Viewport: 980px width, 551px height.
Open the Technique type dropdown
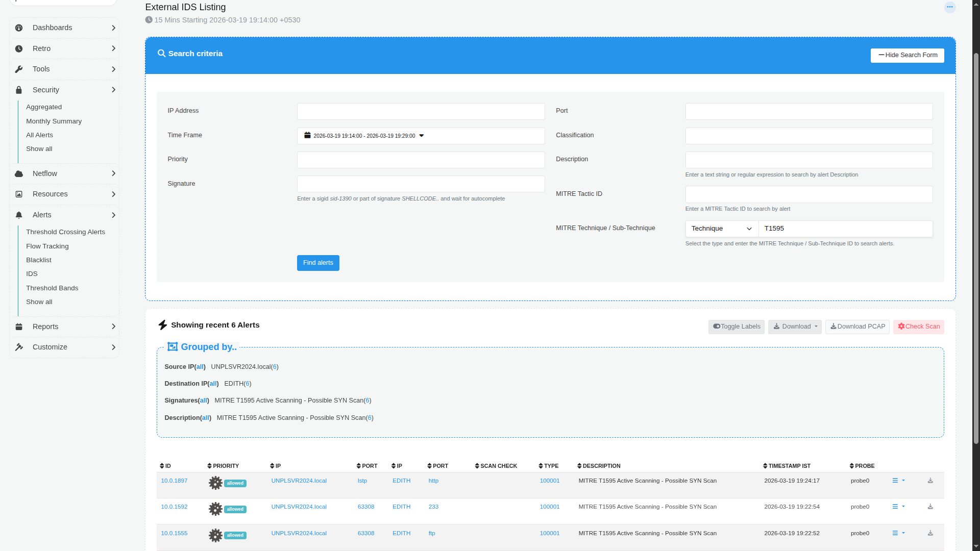[721, 229]
